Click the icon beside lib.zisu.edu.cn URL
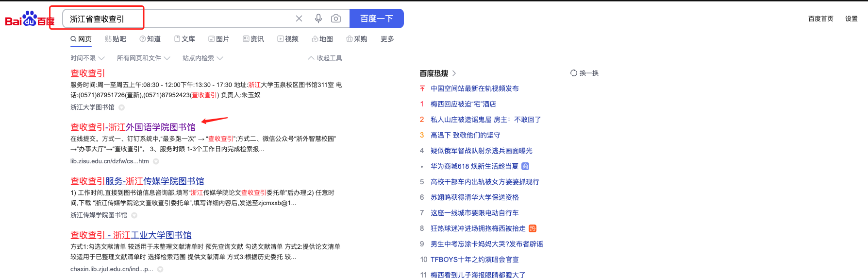Screen dimensions: 868x278 click(x=156, y=161)
